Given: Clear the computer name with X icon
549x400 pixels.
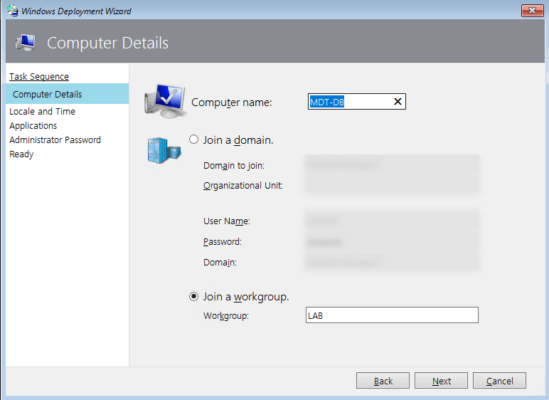Looking at the screenshot, I should click(x=397, y=102).
